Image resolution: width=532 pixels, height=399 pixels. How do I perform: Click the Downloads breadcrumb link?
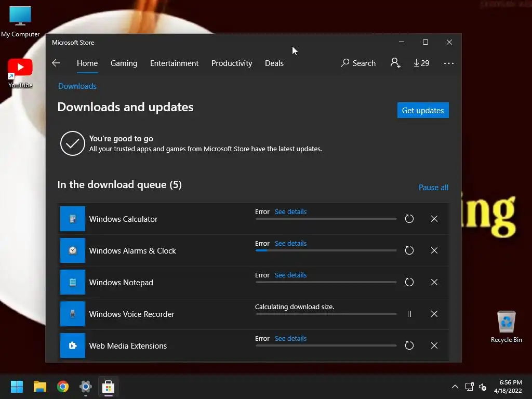tap(77, 86)
